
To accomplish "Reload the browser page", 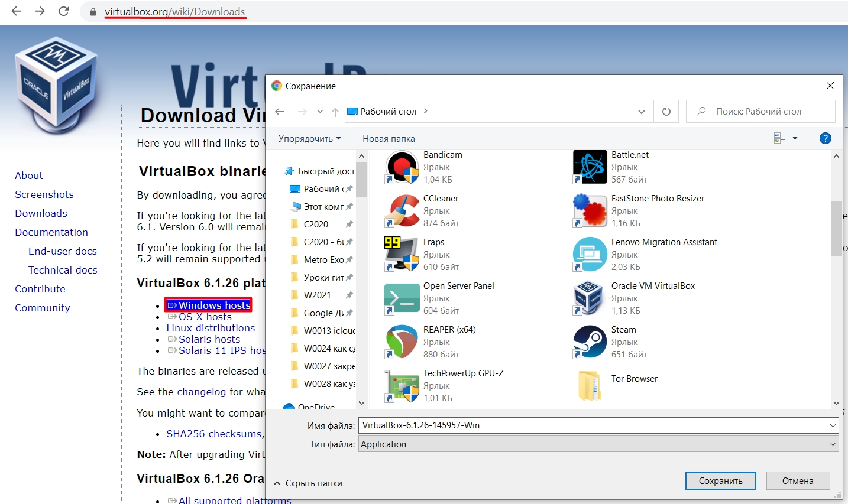I will pos(64,11).
